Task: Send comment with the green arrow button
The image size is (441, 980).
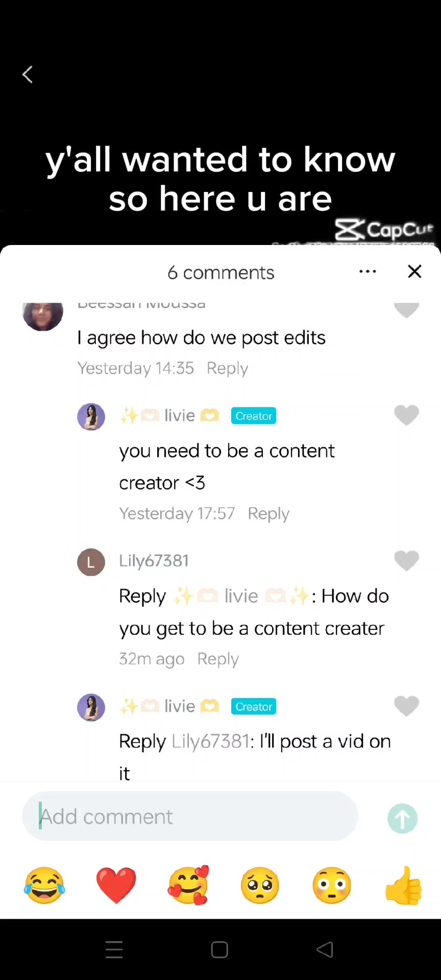Action: click(402, 818)
